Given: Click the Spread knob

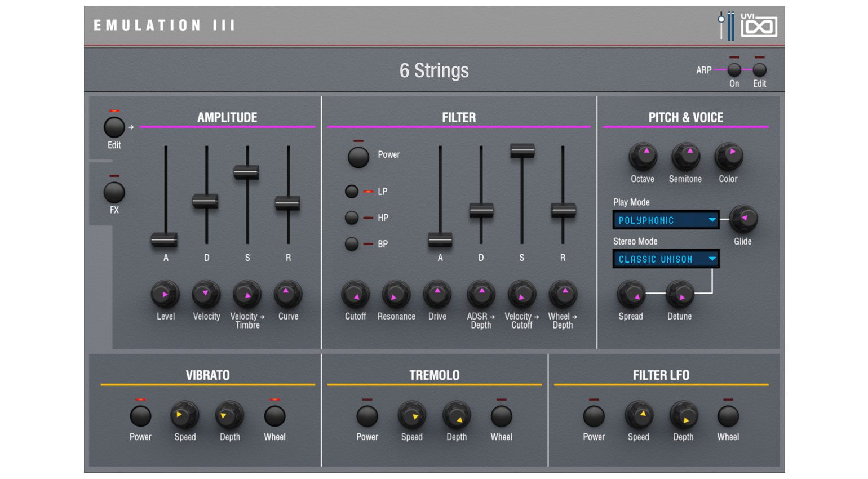Looking at the screenshot, I should (631, 294).
